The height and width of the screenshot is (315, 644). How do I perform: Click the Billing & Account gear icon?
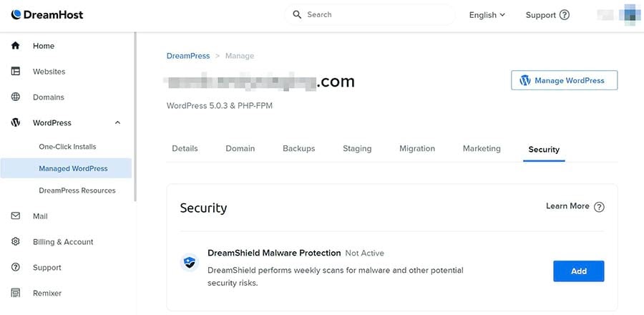(x=16, y=242)
